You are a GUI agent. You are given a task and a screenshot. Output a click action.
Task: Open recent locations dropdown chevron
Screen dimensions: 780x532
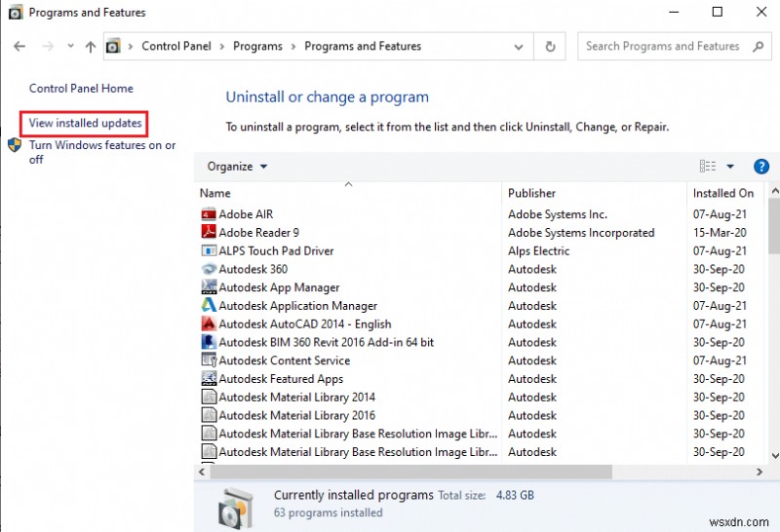[x=70, y=46]
